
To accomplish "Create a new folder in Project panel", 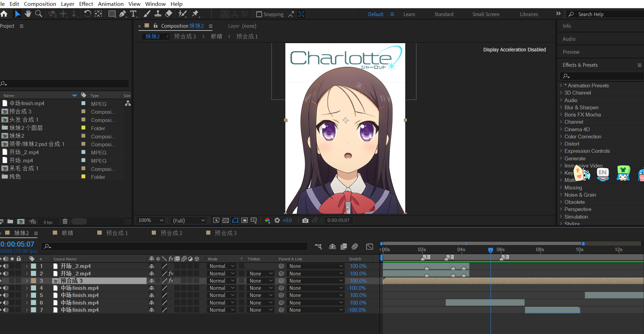I will tap(10, 222).
